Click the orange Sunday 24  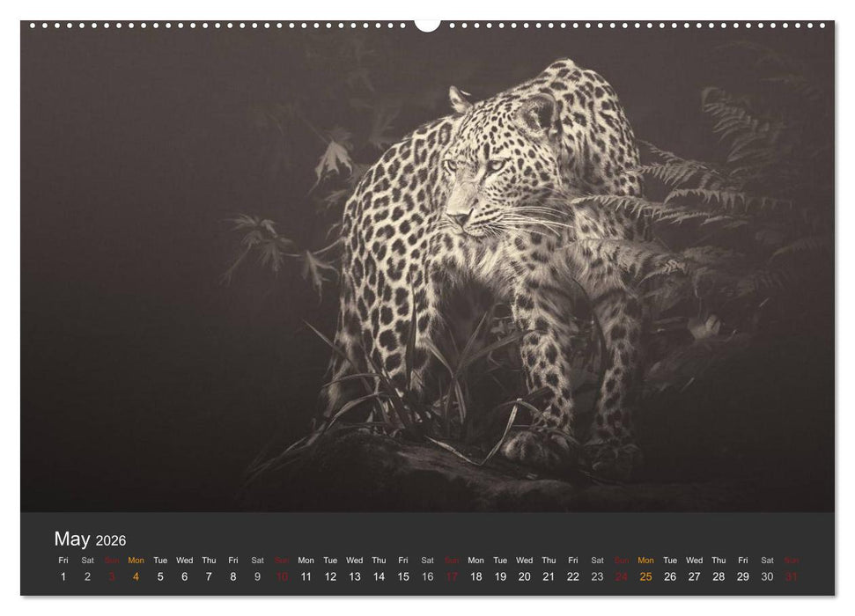coord(620,578)
